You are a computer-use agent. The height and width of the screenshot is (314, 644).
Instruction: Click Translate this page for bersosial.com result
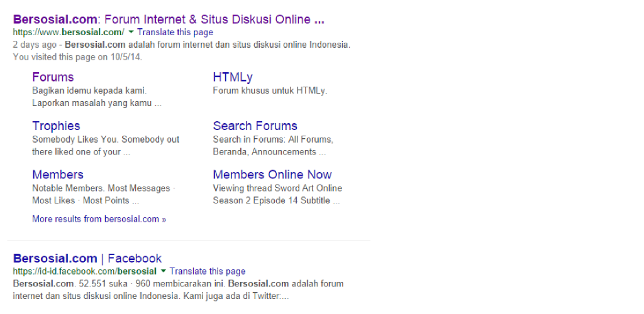(175, 32)
